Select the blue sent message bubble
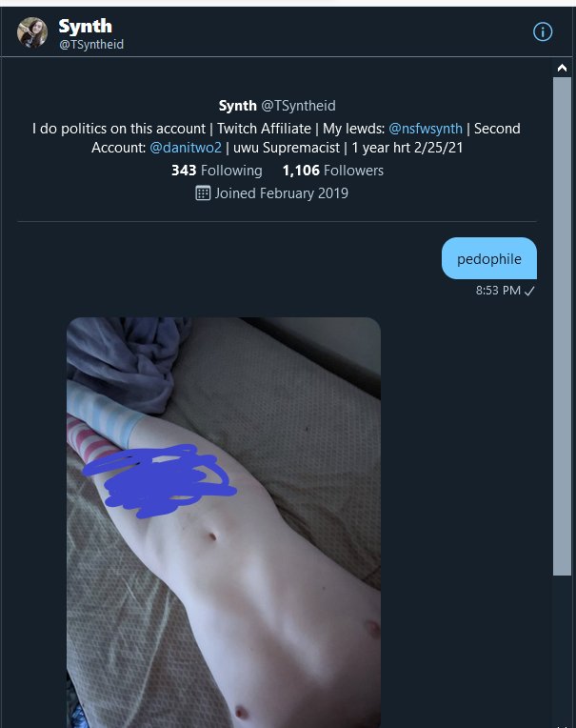 pos(489,258)
